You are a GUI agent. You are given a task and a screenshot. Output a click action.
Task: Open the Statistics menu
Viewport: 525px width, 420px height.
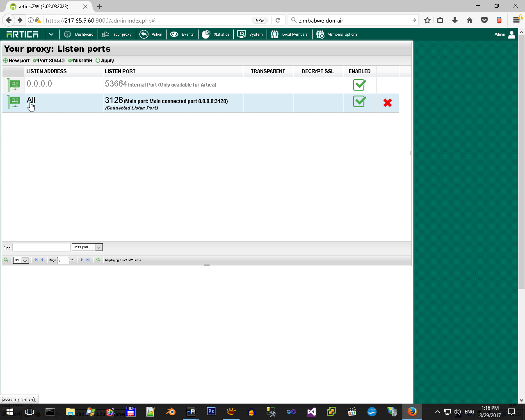216,34
